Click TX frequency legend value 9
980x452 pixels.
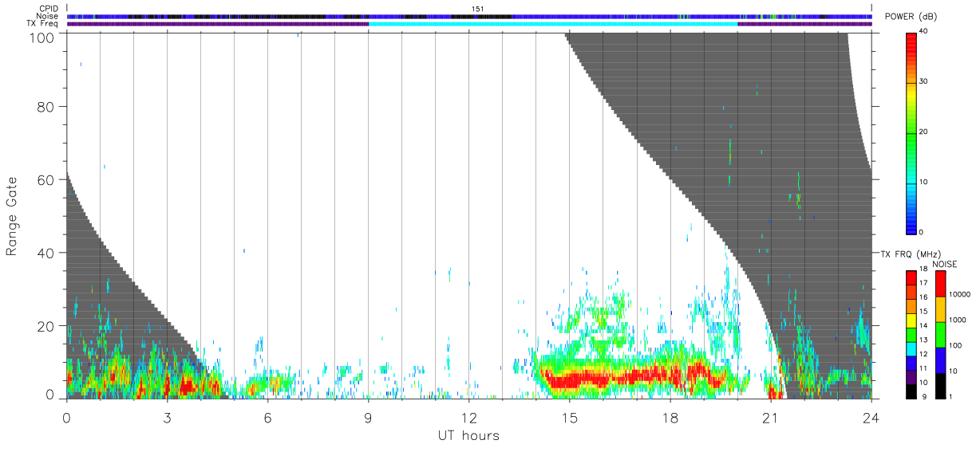point(923,396)
